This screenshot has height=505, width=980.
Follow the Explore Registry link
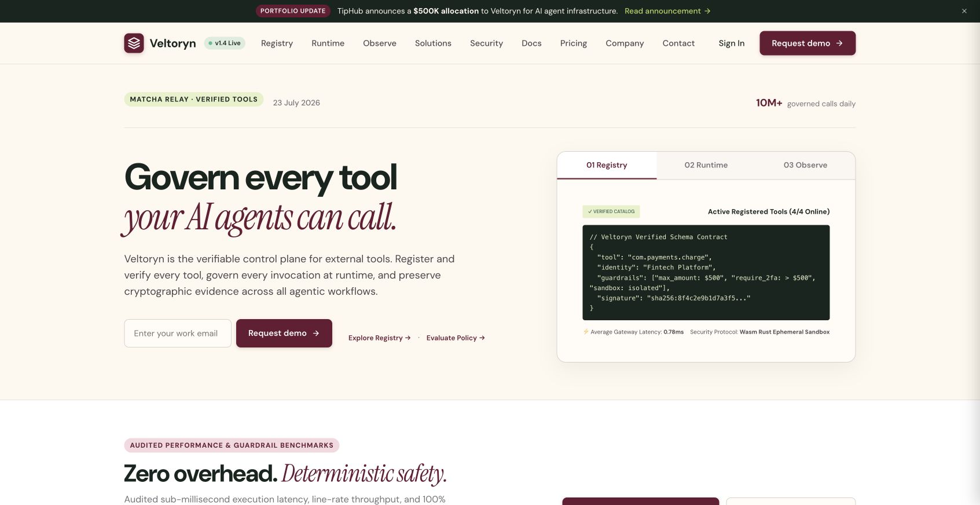pos(379,338)
